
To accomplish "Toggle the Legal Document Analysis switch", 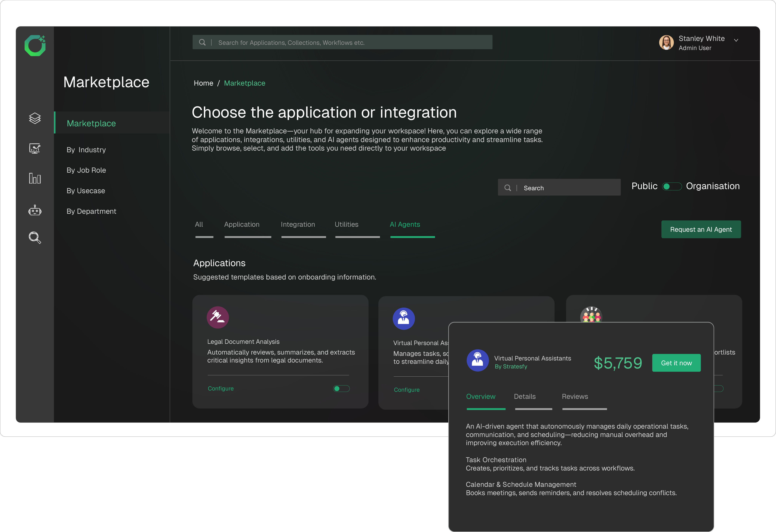I will (x=341, y=388).
